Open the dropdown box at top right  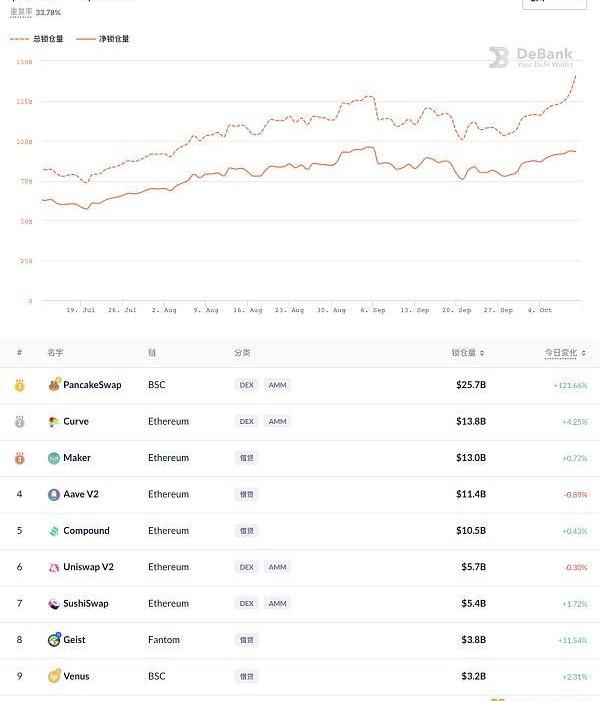(554, 3)
